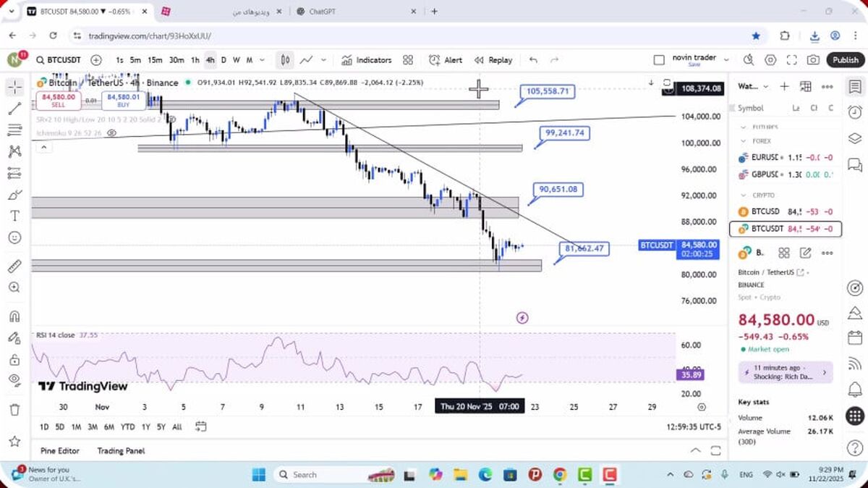This screenshot has width=868, height=488.
Task: Open favorites star at toolbar bottom
Action: [x=14, y=441]
